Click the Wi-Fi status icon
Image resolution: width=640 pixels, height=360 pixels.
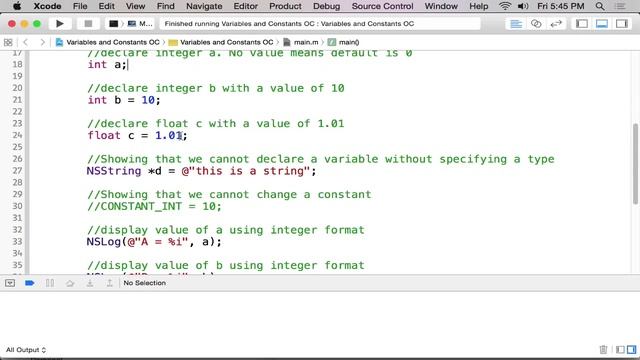505,6
